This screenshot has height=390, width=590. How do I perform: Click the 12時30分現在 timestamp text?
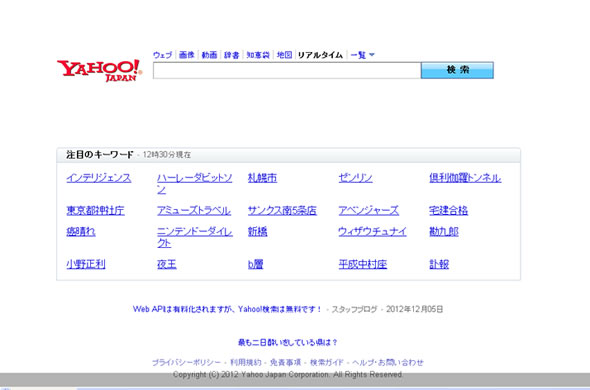pyautogui.click(x=167, y=155)
